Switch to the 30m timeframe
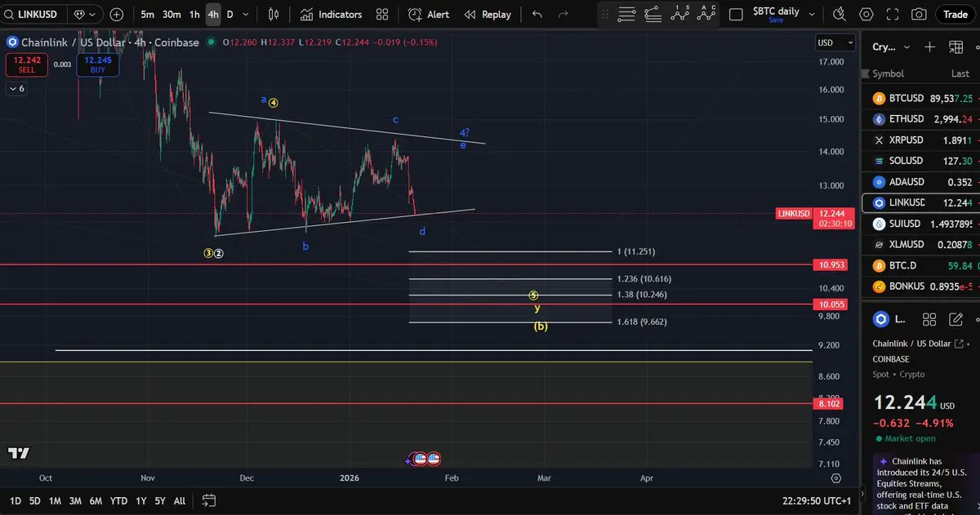The height and width of the screenshot is (515, 980). [171, 15]
